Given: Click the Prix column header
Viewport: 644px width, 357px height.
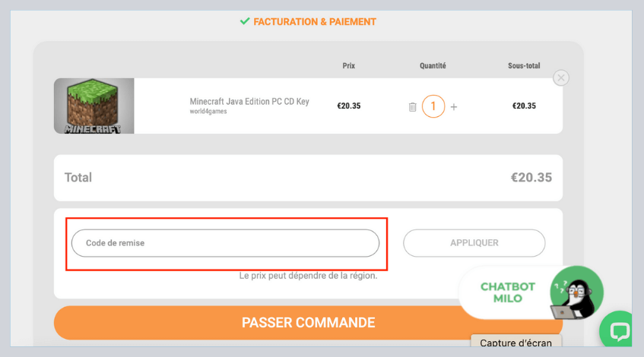Looking at the screenshot, I should [349, 66].
